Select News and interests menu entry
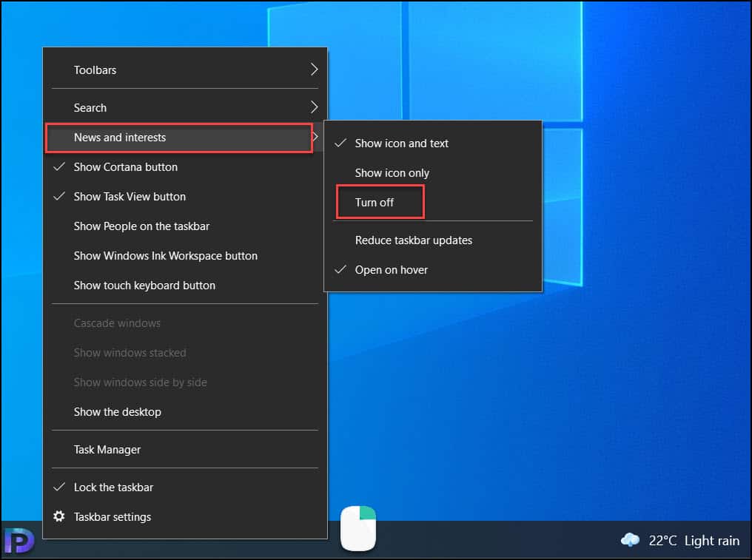Screen dimensions: 752x560 [x=185, y=138]
